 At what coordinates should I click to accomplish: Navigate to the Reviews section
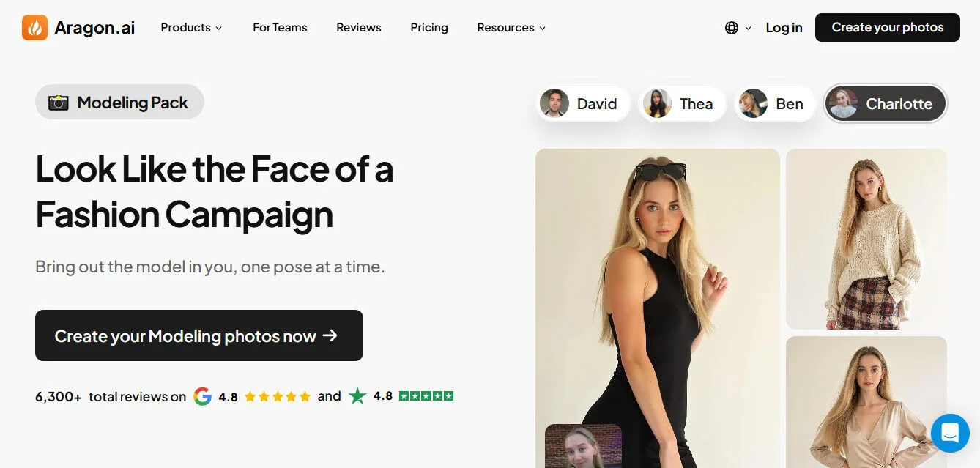point(359,27)
